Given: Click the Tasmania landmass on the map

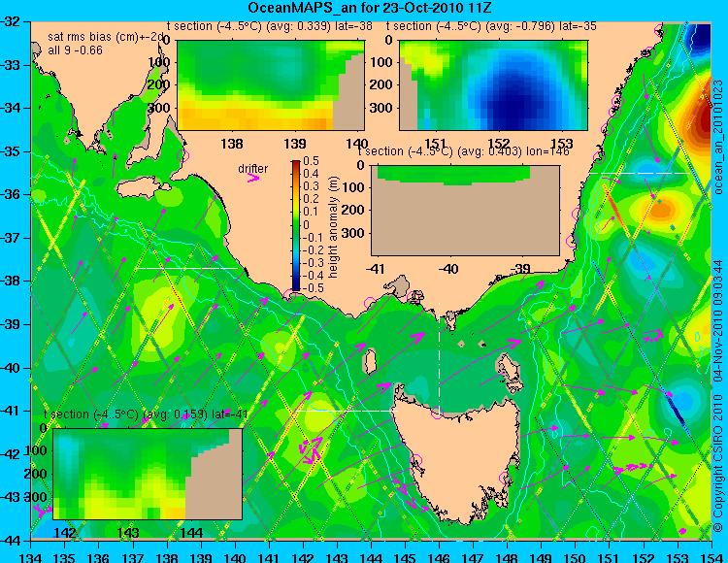Looking at the screenshot, I should [457, 459].
